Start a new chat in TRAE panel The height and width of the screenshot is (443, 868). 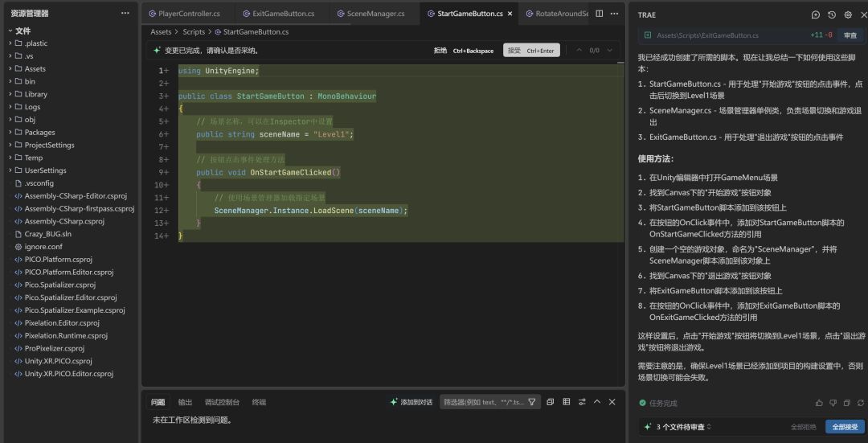pos(816,14)
